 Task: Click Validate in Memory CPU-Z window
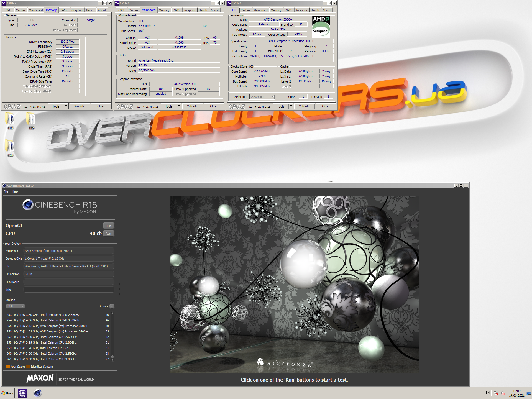click(x=80, y=106)
